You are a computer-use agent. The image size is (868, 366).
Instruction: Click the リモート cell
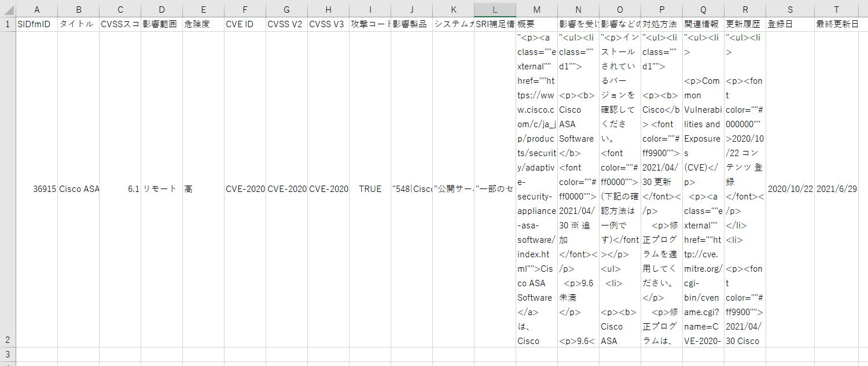pyautogui.click(x=162, y=189)
